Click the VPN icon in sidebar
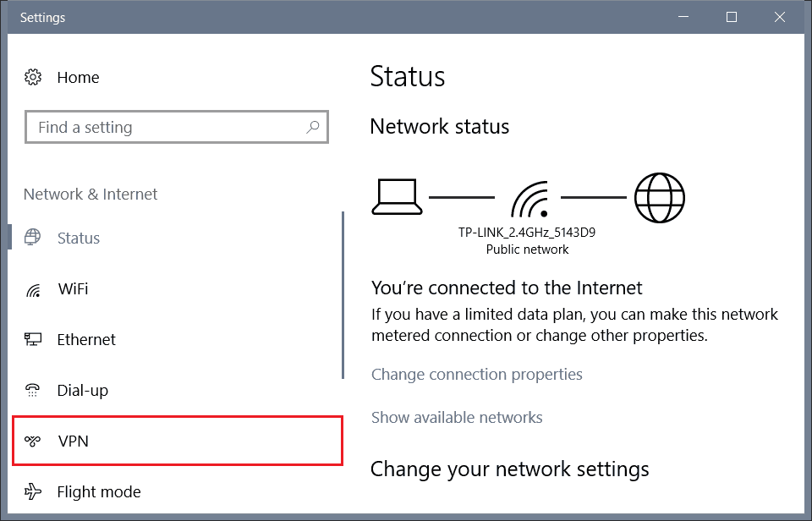The image size is (812, 521). 33,441
